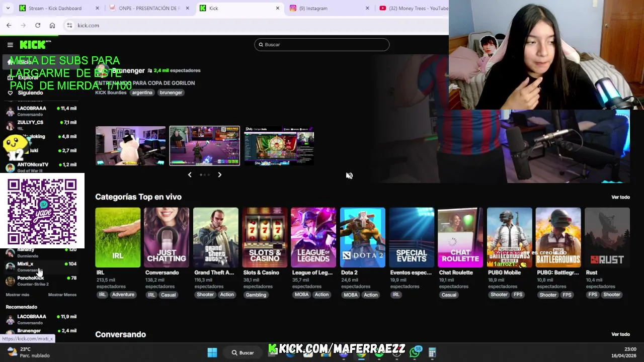
Task: Open the Chat Roulette category card
Action: pos(460,237)
